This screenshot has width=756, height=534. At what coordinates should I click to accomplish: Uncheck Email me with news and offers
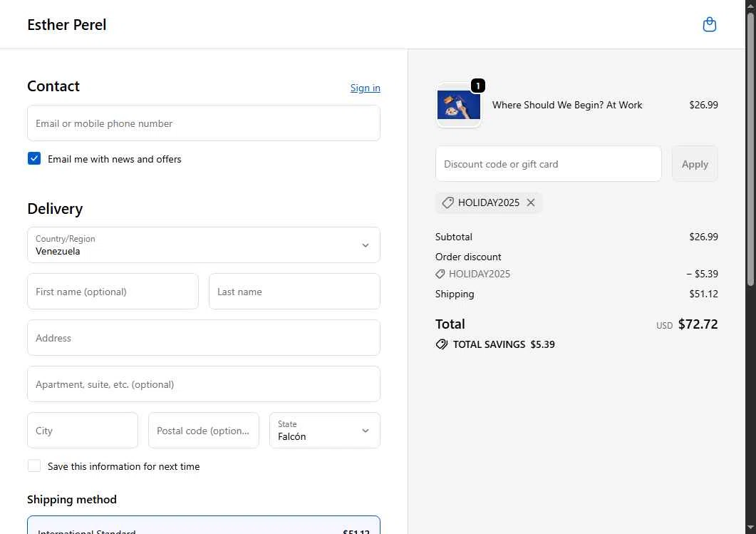[34, 159]
